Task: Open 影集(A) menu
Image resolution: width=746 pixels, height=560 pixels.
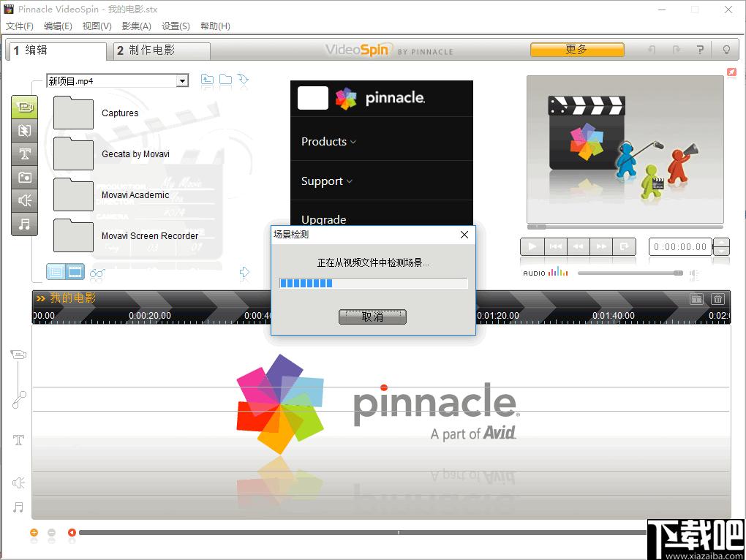Action: [137, 26]
